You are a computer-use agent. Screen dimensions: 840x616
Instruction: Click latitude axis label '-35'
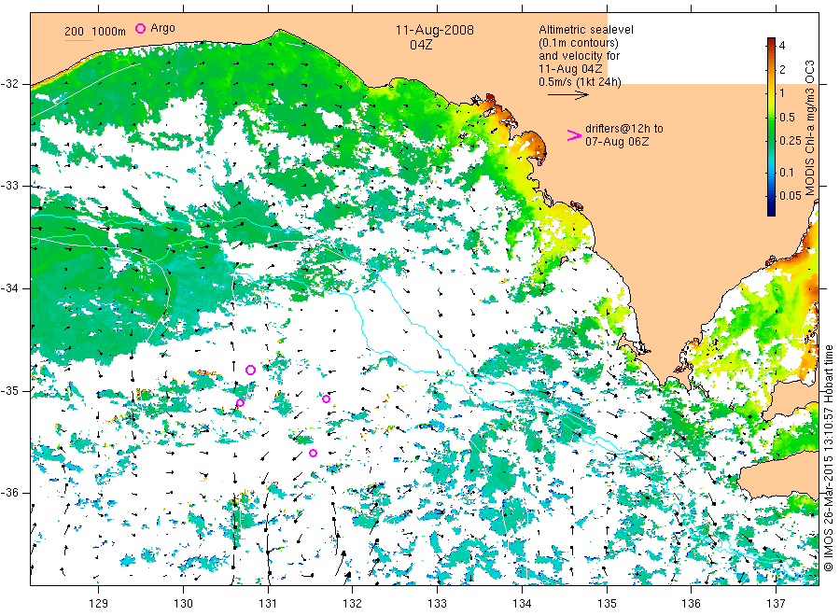coord(9,390)
